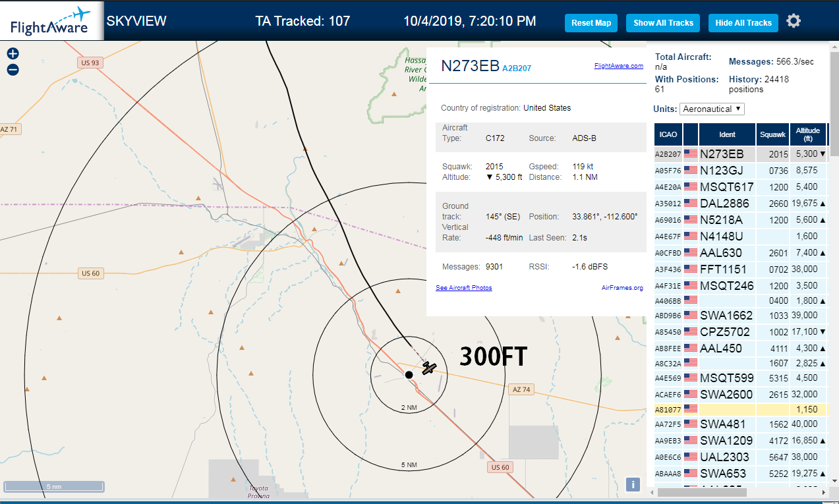This screenshot has width=839, height=504.
Task: Click the TA Tracked: 107 counter
Action: click(303, 21)
